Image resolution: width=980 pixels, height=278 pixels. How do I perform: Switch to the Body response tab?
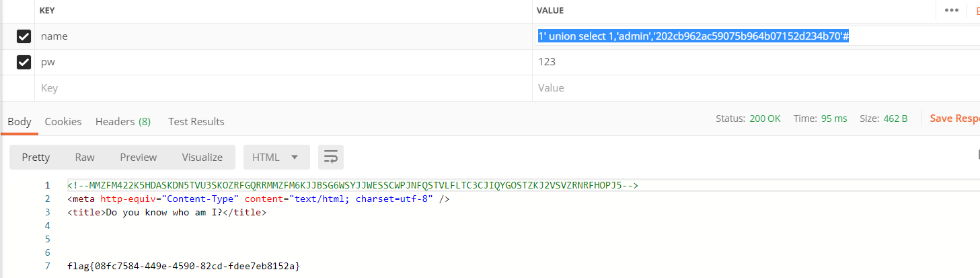tap(20, 121)
